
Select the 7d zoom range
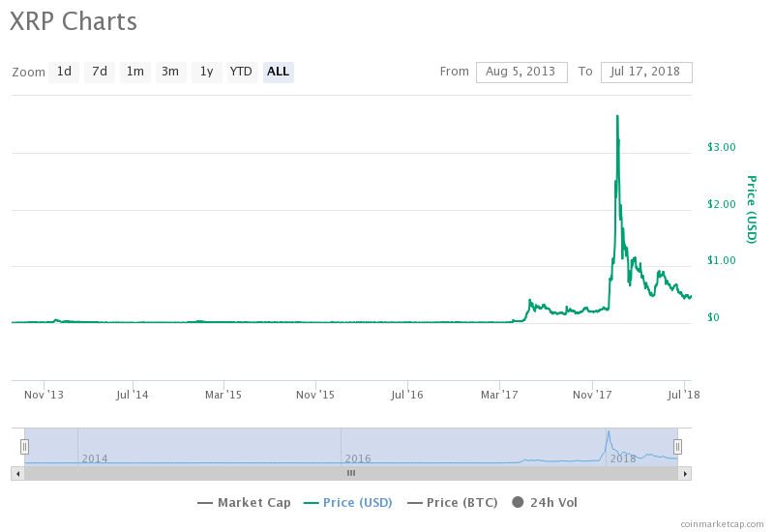(100, 72)
